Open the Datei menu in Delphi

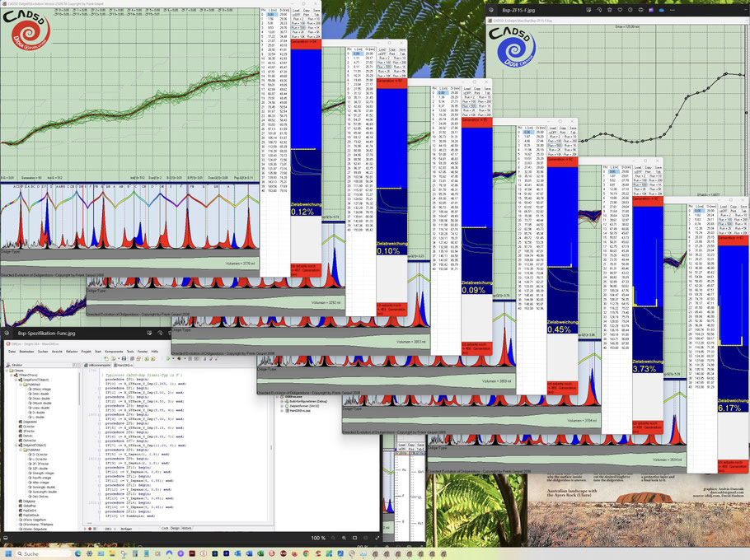point(12,351)
